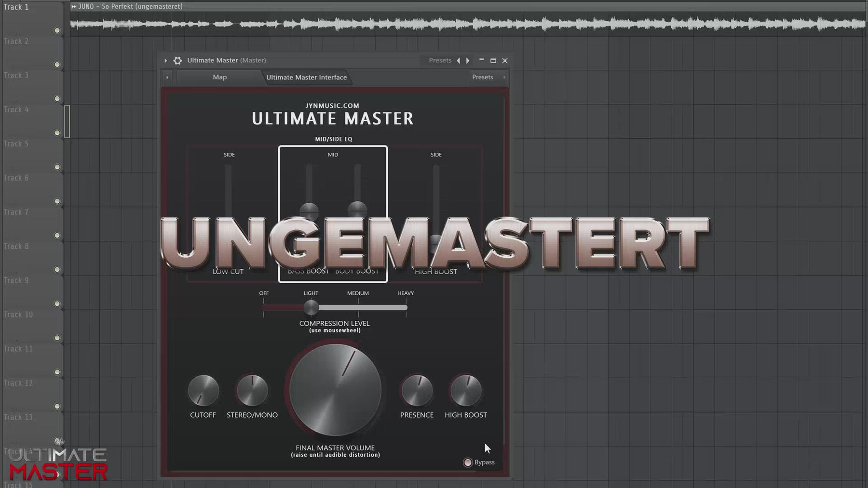Screen dimensions: 868x488
Task: Open the plugin settings gear icon
Action: pos(177,60)
